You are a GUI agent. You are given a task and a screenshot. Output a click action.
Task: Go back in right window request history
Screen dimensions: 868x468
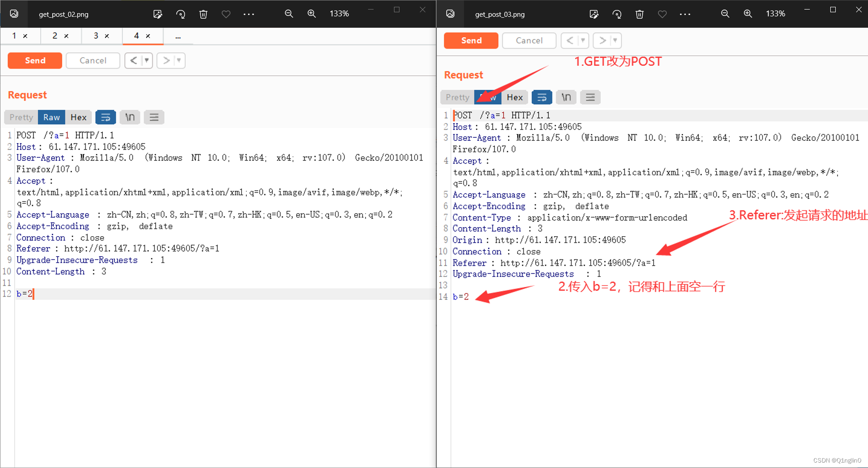coord(569,40)
